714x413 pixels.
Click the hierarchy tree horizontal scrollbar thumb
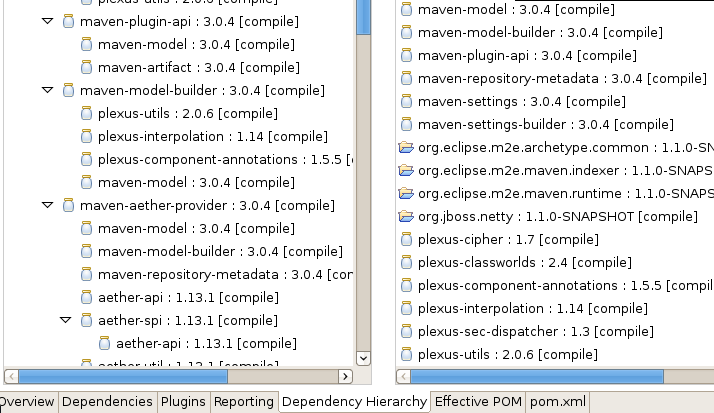point(123,376)
